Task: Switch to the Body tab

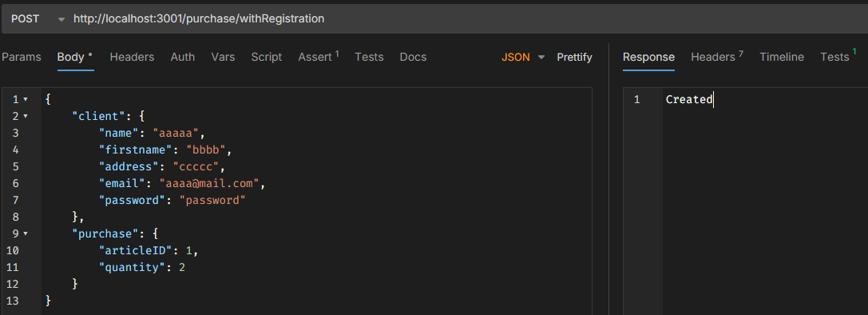Action: point(75,57)
